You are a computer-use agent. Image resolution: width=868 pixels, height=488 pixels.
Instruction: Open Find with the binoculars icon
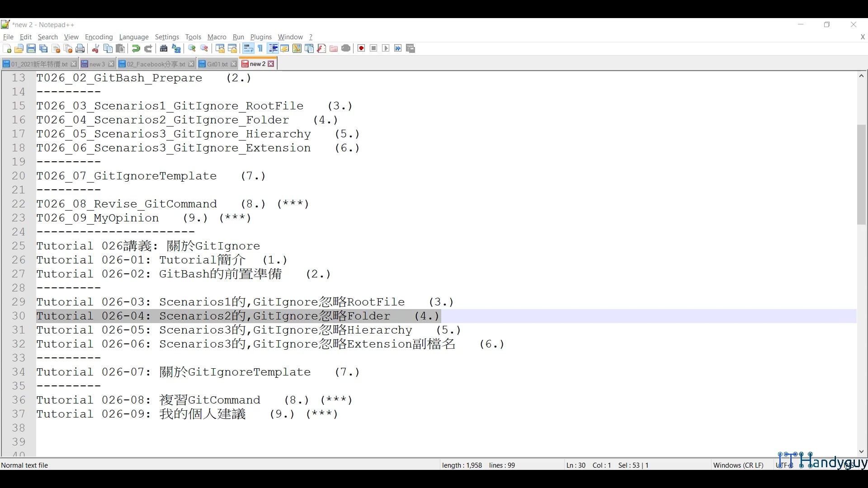point(164,48)
